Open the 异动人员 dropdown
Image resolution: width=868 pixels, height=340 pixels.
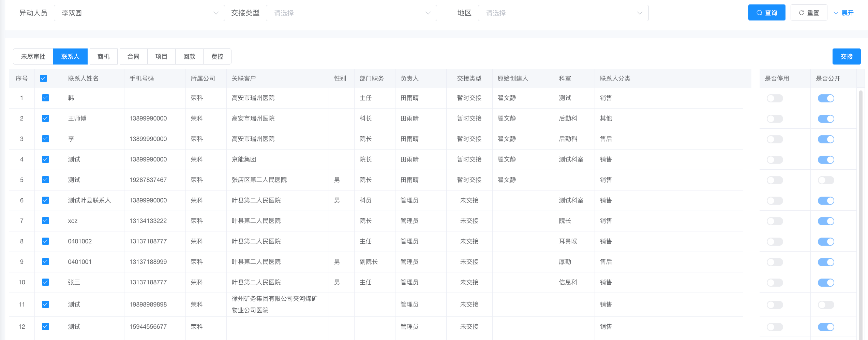tap(139, 13)
